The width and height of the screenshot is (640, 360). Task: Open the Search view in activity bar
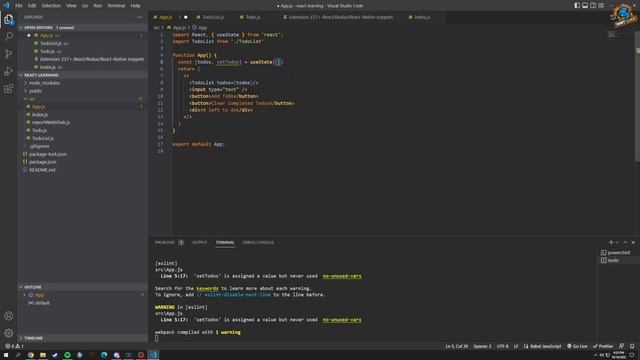pos(9,37)
